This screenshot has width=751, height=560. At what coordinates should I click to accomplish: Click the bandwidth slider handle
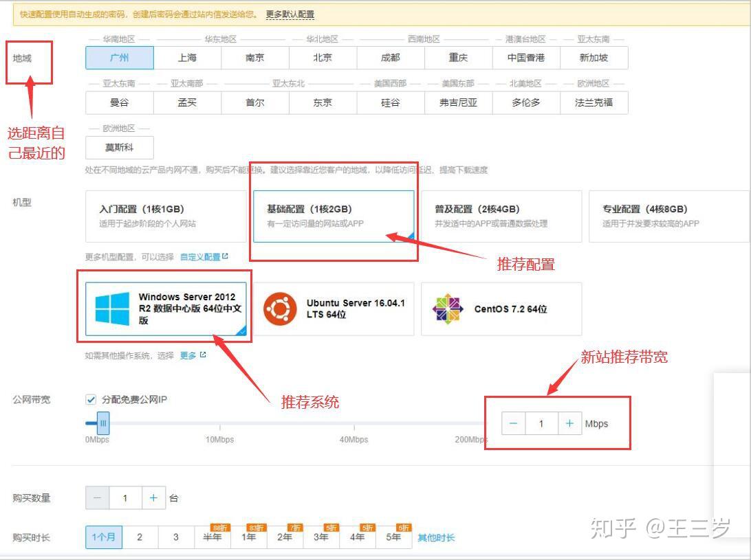click(103, 423)
